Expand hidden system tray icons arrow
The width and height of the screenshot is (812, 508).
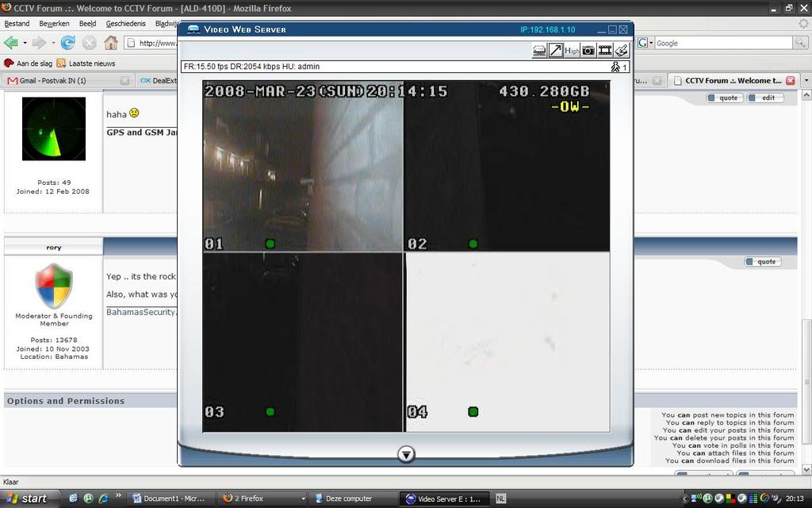(x=684, y=499)
